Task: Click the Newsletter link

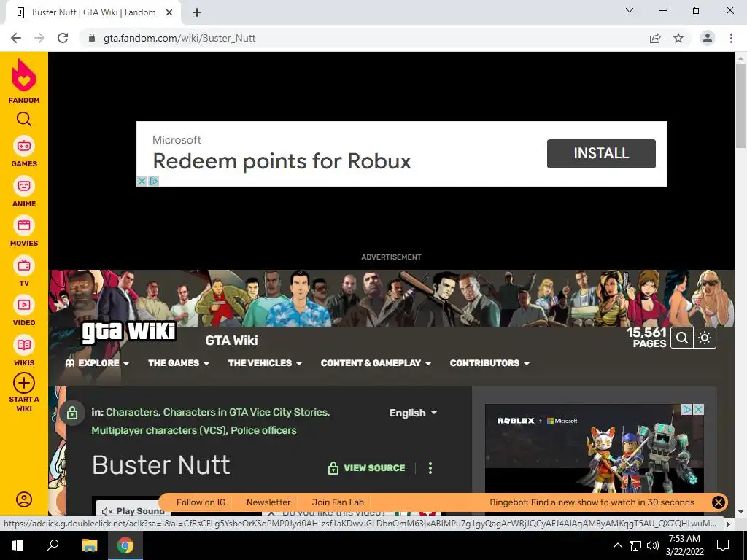Action: (268, 502)
